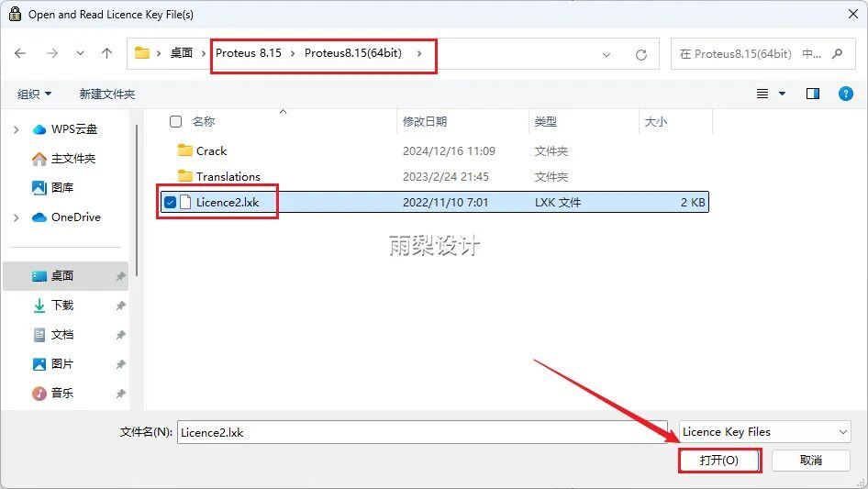Click the magnifier search icon
The height and width of the screenshot is (489, 868).
tap(838, 54)
